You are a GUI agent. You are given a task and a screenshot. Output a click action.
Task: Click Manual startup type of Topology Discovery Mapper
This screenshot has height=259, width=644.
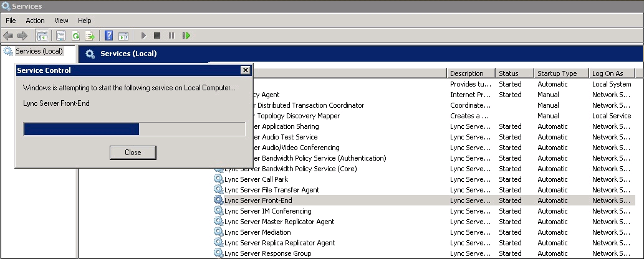(548, 116)
